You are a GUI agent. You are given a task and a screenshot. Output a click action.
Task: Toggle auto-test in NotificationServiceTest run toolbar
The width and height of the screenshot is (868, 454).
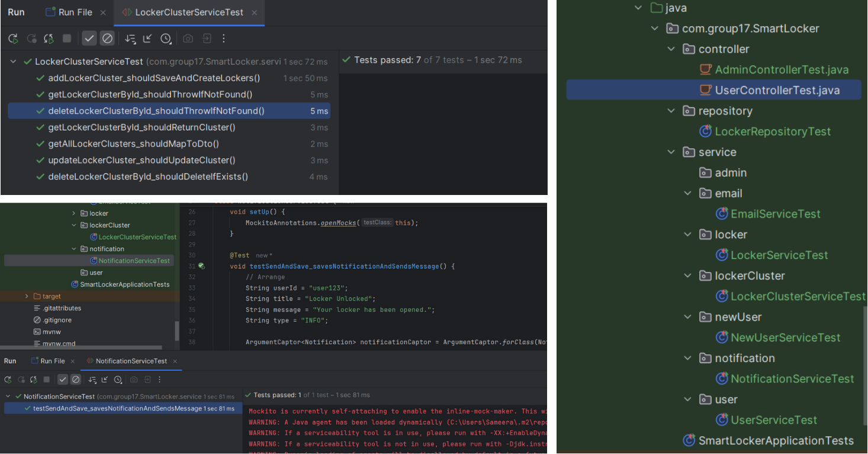(x=34, y=379)
